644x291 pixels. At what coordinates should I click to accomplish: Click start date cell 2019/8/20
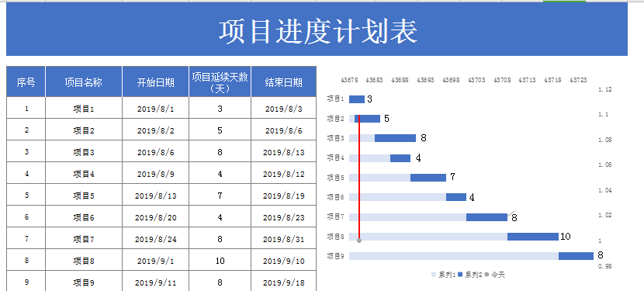coord(156,217)
